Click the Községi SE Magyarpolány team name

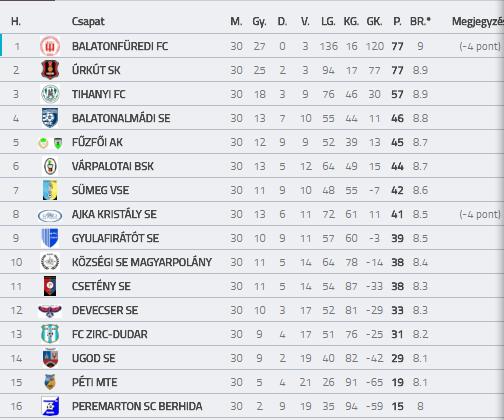(x=142, y=262)
